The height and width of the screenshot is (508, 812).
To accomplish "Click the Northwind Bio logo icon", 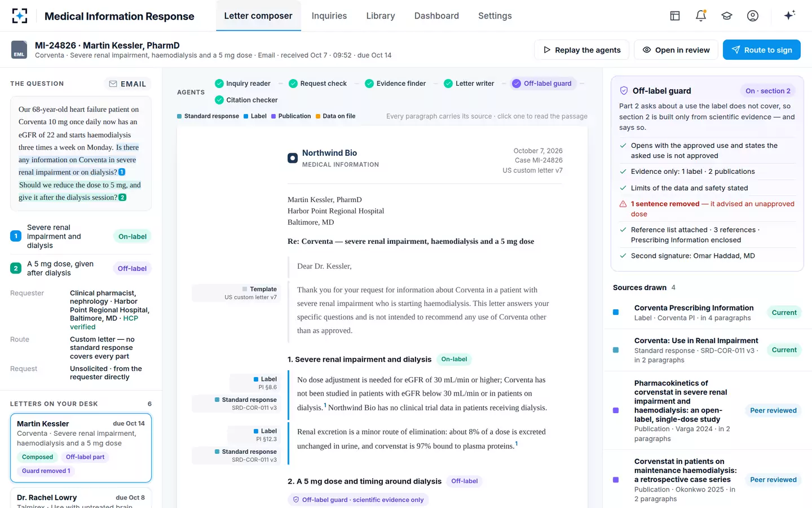I will tap(293, 158).
